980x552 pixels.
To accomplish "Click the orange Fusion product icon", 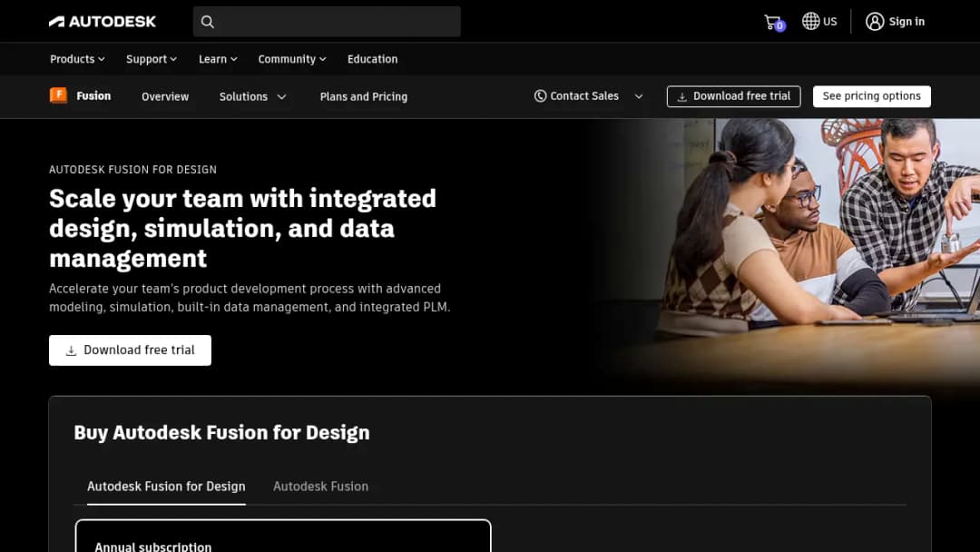I will pos(58,95).
